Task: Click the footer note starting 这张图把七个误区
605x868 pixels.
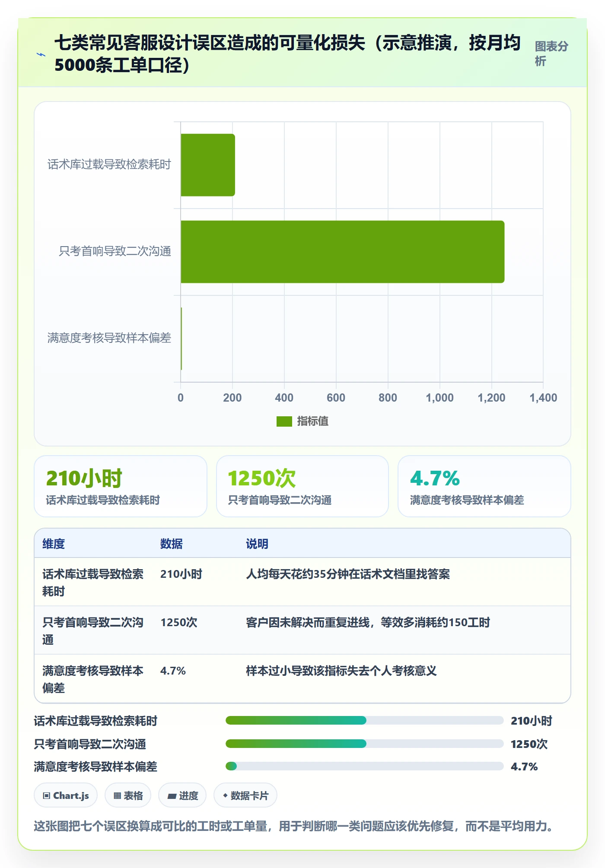Action: coord(294,826)
